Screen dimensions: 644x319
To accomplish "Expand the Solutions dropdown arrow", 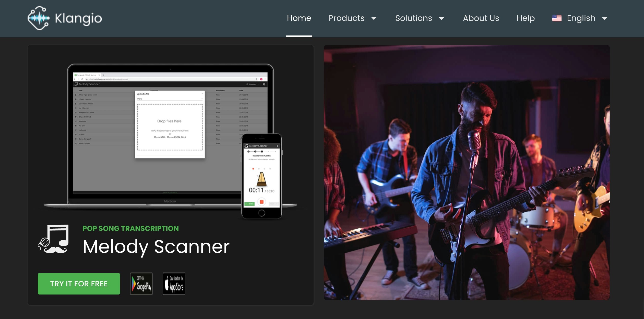I will 442,18.
